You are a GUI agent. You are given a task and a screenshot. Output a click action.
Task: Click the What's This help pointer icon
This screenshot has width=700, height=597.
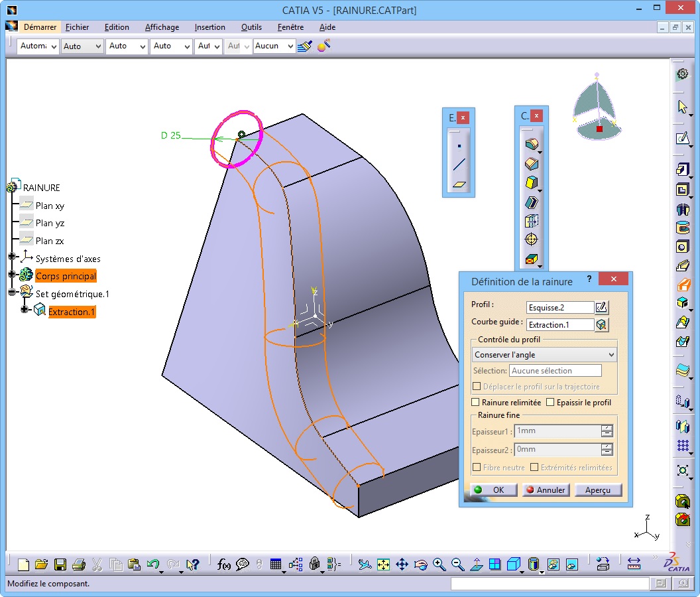pos(192,564)
